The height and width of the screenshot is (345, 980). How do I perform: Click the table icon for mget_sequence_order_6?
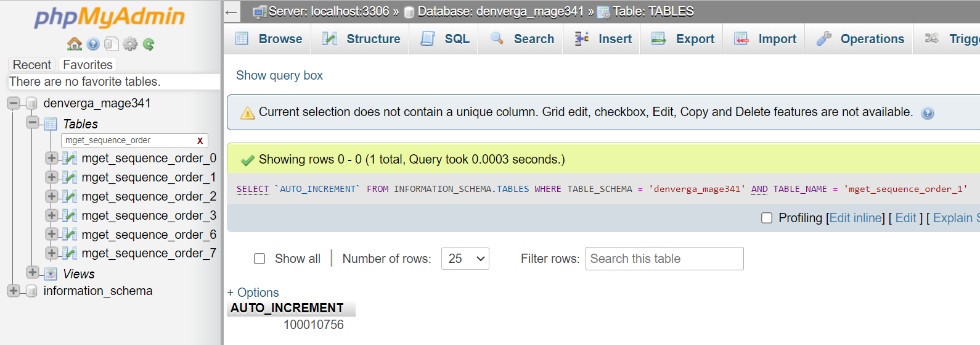(70, 235)
